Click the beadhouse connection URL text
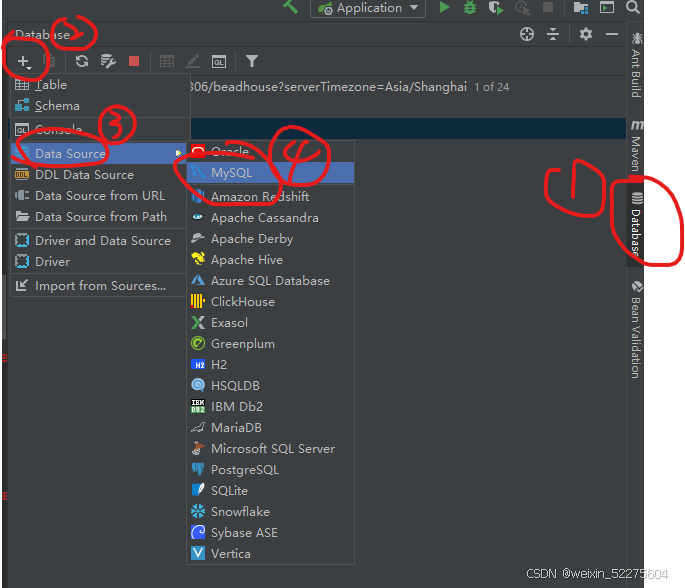The image size is (685, 588). (x=329, y=87)
